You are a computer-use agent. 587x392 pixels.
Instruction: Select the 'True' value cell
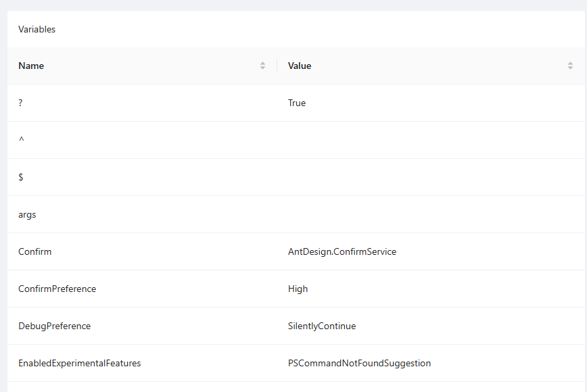[431, 103]
